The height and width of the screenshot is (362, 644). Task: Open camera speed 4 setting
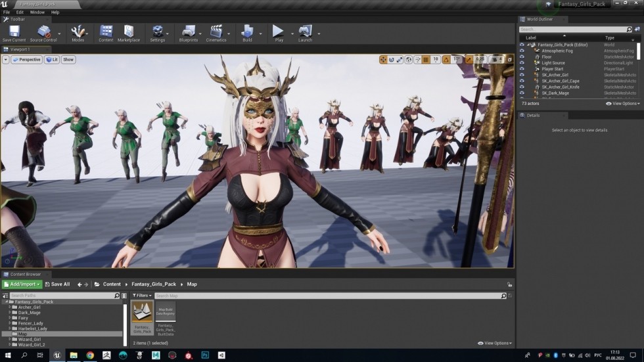[497, 60]
